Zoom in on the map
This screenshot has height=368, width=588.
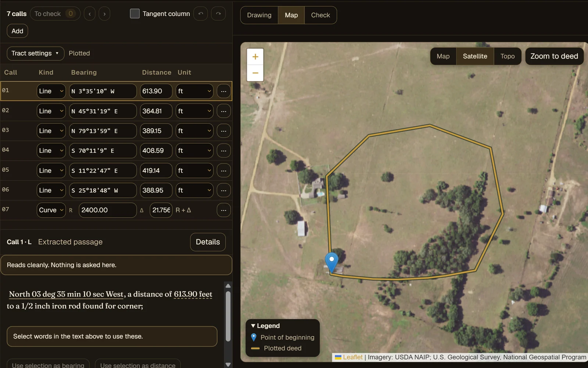point(255,57)
